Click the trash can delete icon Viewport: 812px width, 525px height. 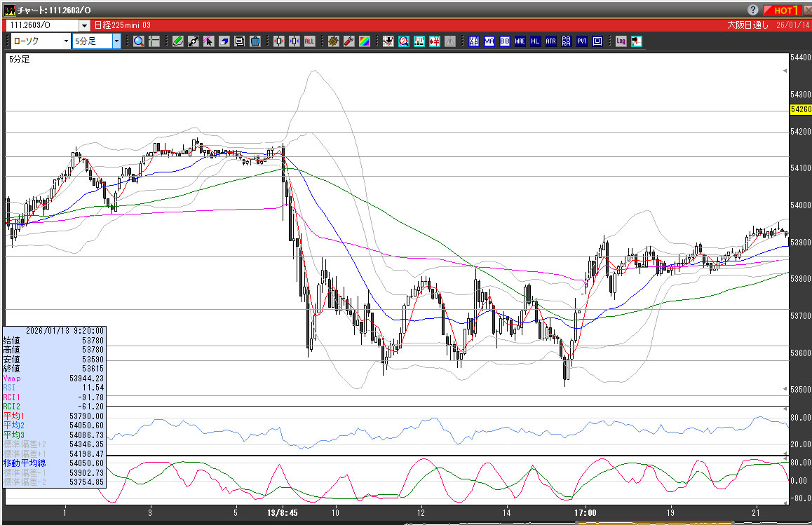[x=255, y=41]
